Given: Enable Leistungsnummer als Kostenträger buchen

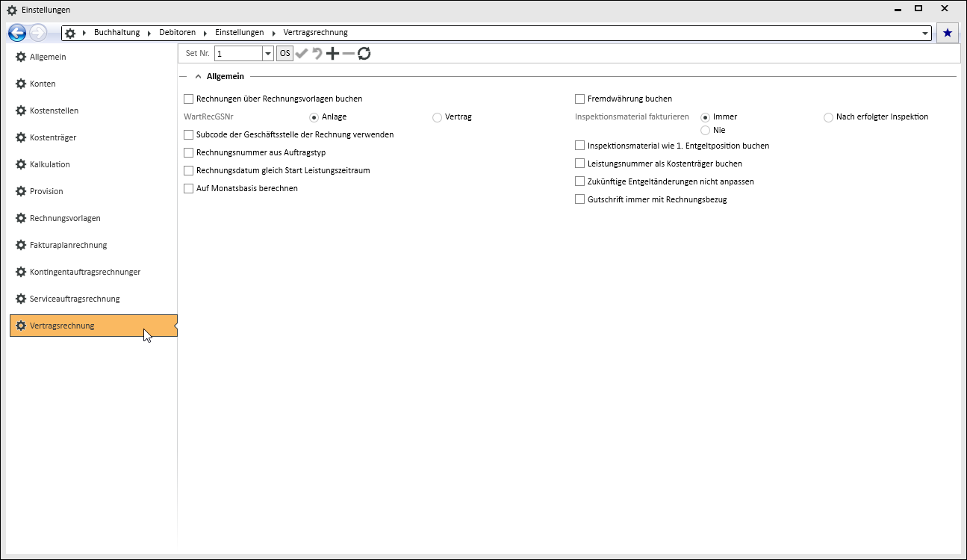Looking at the screenshot, I should point(579,164).
